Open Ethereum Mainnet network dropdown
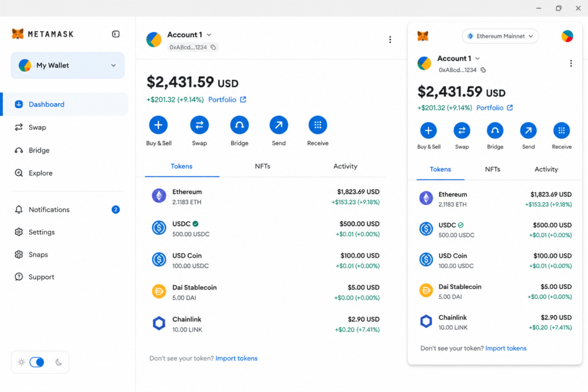Viewport: 588px width, 392px height. (x=500, y=36)
